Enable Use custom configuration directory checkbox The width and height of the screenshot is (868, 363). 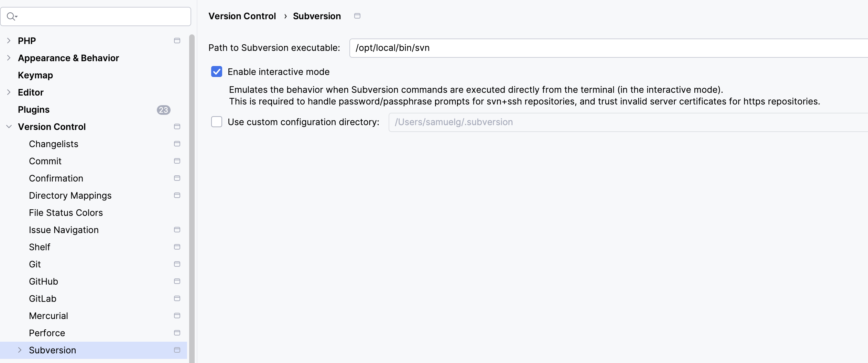pyautogui.click(x=217, y=122)
